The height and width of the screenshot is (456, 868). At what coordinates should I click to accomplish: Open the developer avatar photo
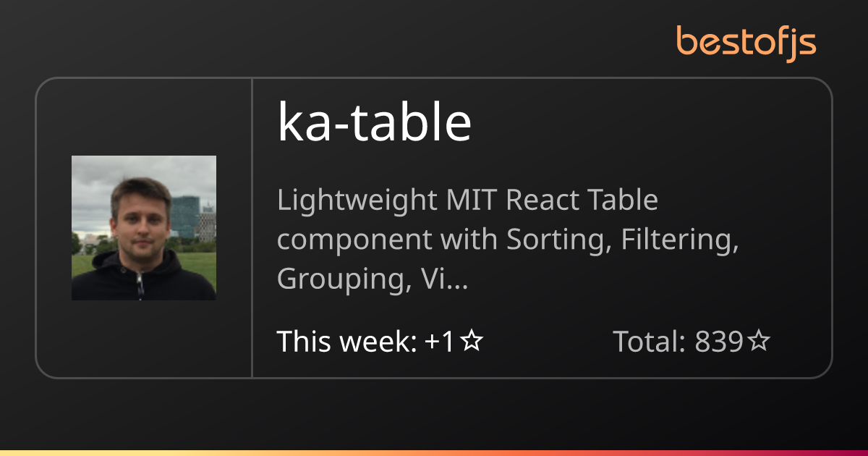pos(144,228)
